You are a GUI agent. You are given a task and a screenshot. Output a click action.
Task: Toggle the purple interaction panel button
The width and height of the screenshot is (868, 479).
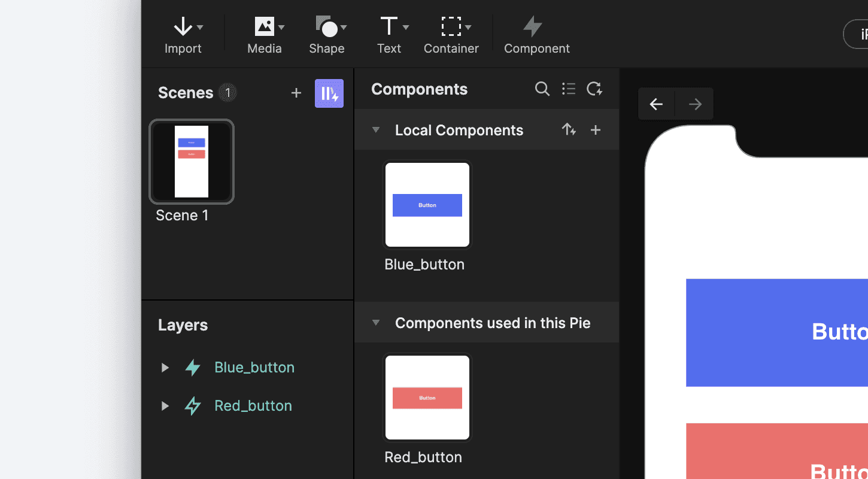tap(329, 93)
